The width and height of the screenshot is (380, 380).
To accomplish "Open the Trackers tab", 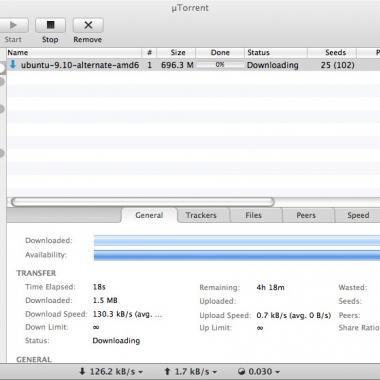I will [x=201, y=215].
